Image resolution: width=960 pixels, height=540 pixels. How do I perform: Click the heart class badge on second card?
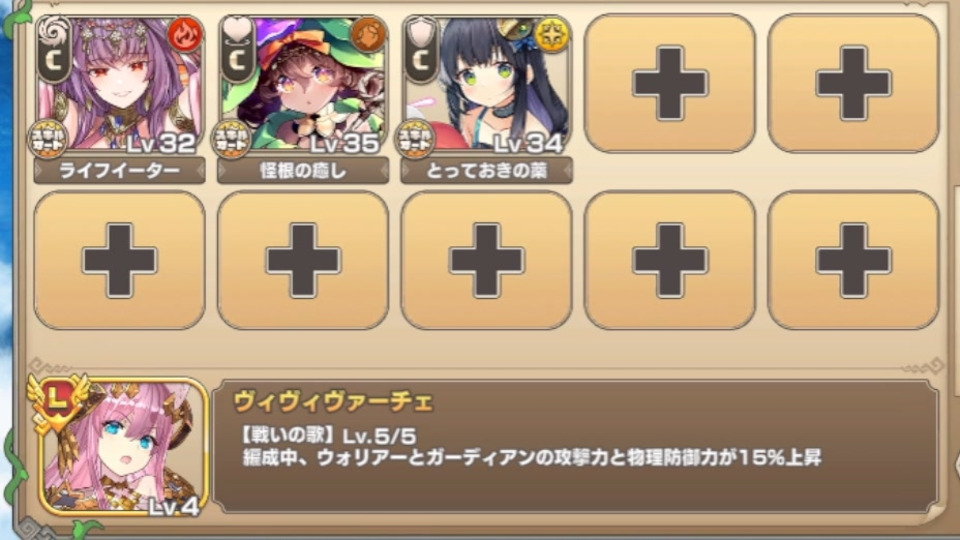(x=238, y=50)
